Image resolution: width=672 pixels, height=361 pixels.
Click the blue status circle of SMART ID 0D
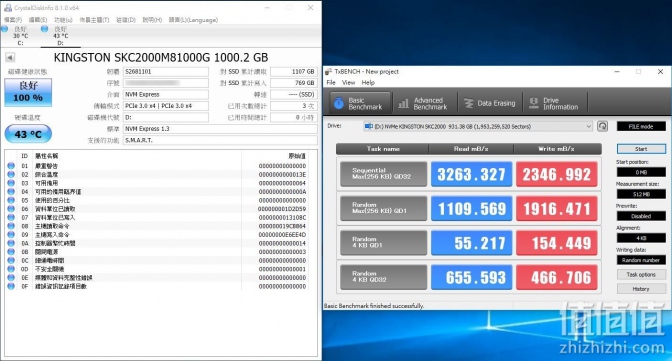click(x=11, y=269)
